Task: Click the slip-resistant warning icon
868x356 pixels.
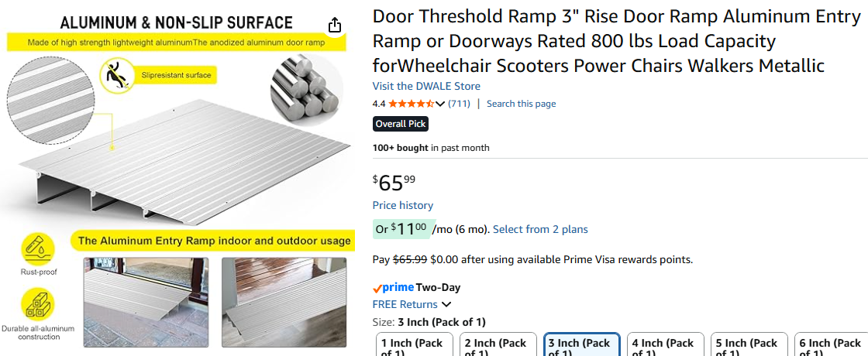Action: 116,75
